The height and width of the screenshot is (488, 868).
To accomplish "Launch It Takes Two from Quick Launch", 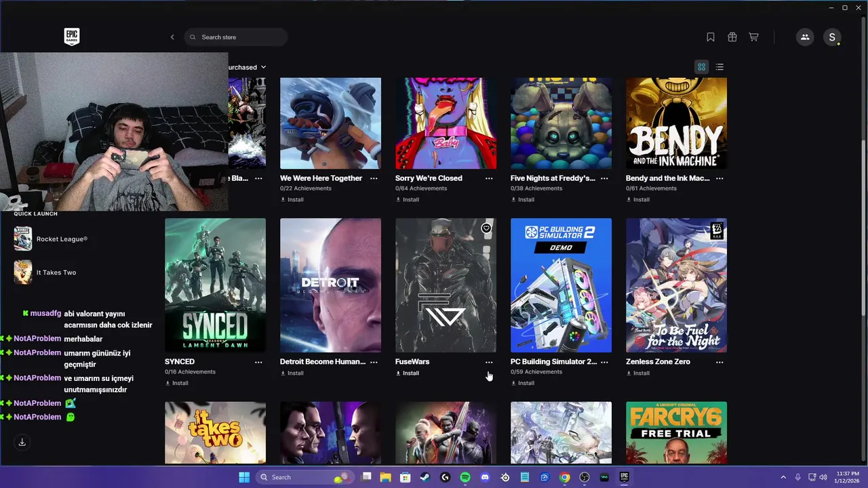I will pos(45,272).
